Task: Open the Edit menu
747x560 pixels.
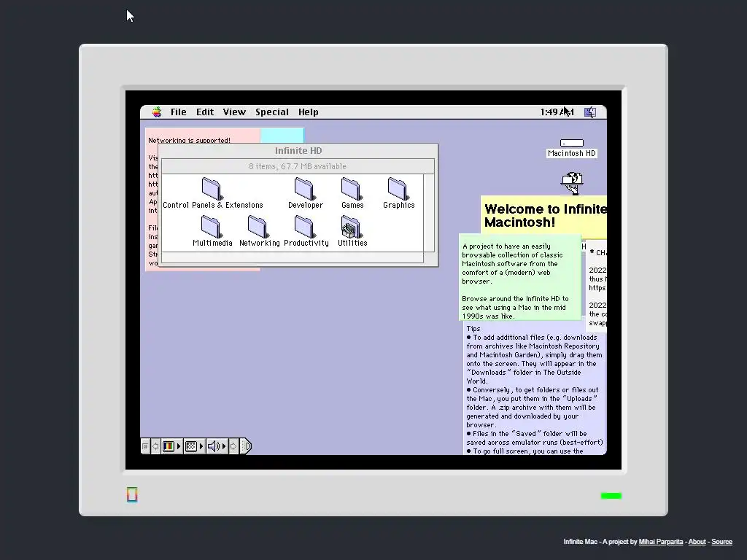Action: pyautogui.click(x=205, y=112)
